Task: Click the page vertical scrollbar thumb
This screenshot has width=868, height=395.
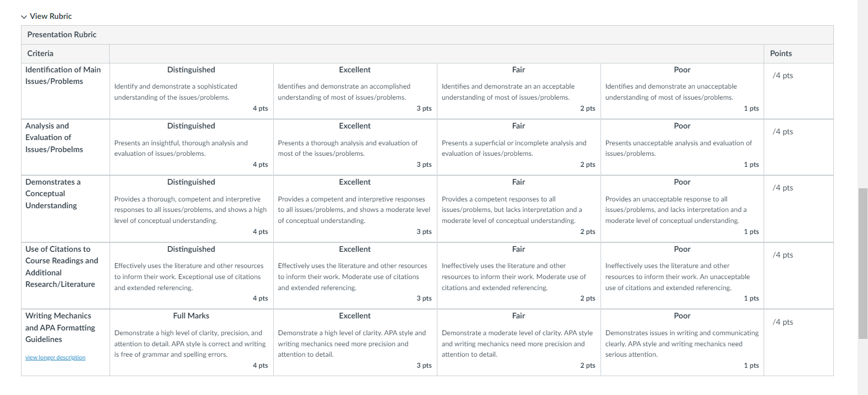Action: (x=863, y=263)
